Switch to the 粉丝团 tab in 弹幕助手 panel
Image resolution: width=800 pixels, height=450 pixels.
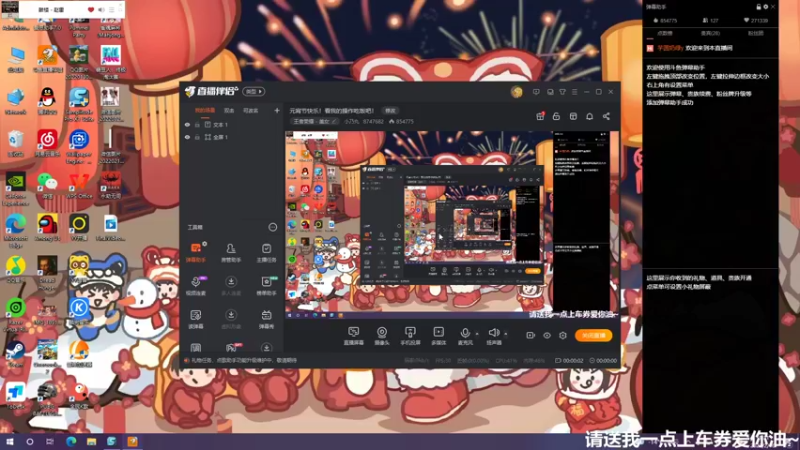click(756, 33)
